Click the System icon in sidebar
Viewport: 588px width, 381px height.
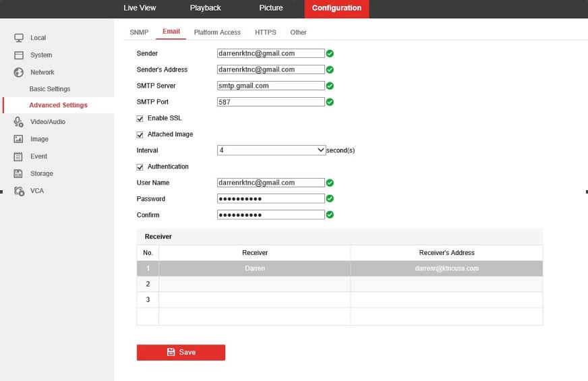pos(19,55)
